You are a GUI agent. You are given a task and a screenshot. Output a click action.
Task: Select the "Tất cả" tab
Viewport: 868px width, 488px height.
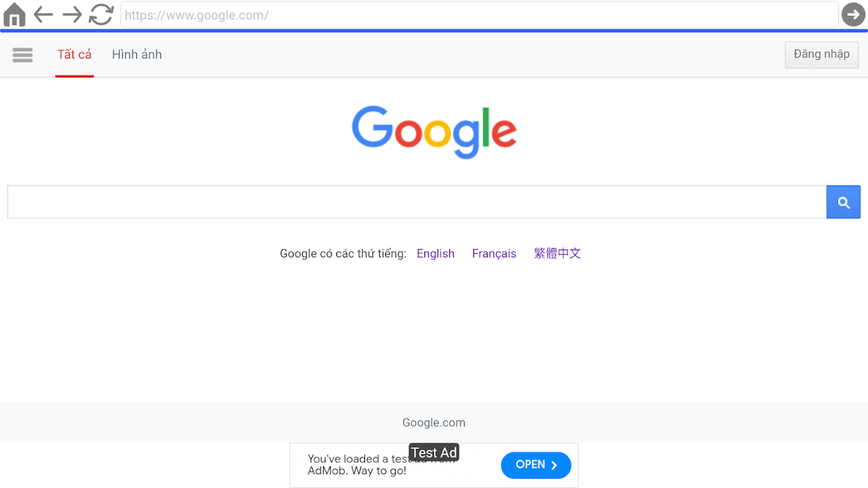(74, 54)
